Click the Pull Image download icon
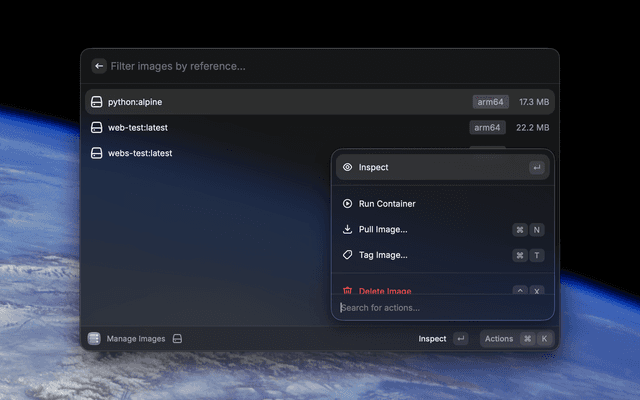 point(347,229)
